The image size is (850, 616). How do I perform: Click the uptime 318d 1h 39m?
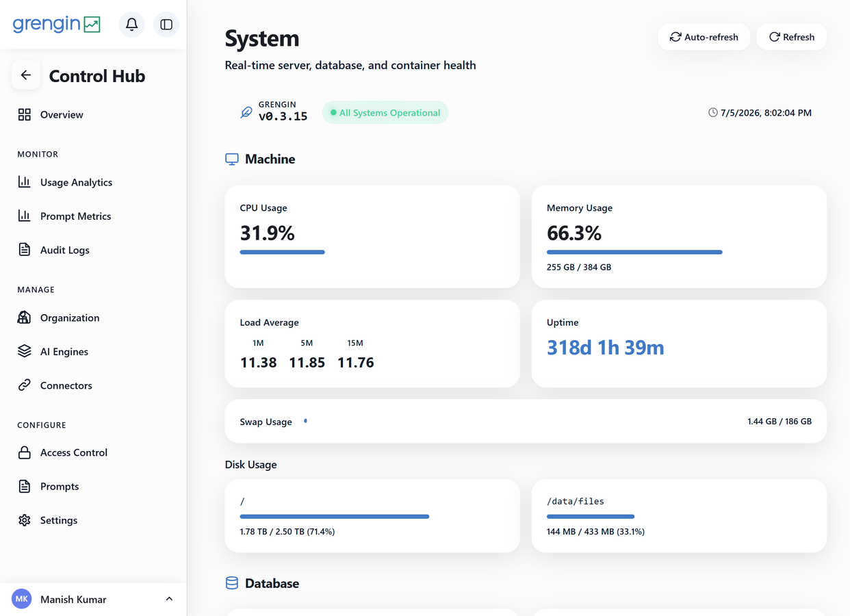click(606, 348)
